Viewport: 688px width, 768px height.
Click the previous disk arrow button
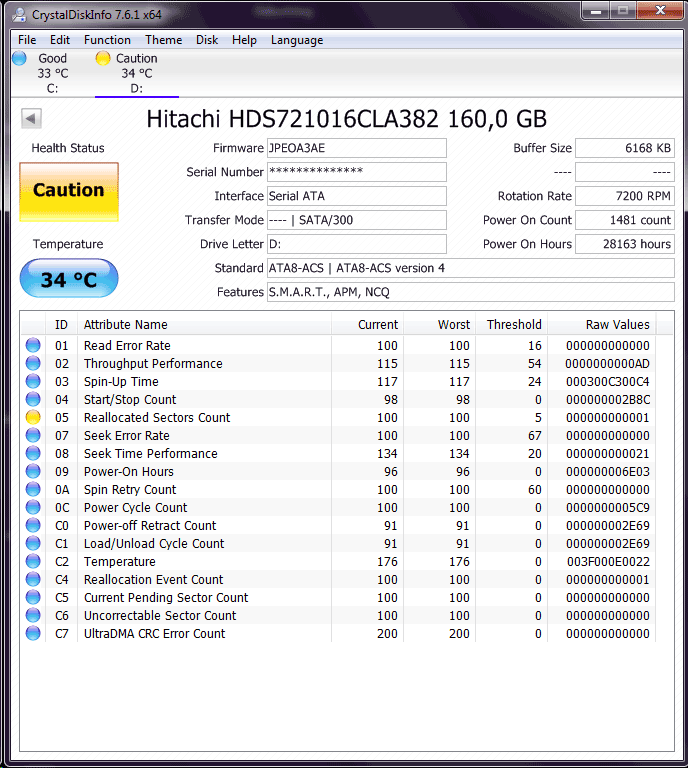point(31,119)
